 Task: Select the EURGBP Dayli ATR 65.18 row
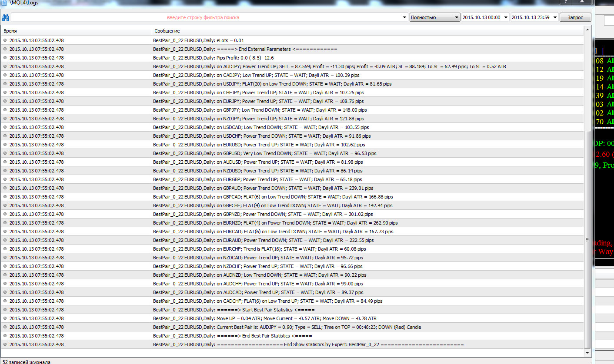[x=292, y=179]
